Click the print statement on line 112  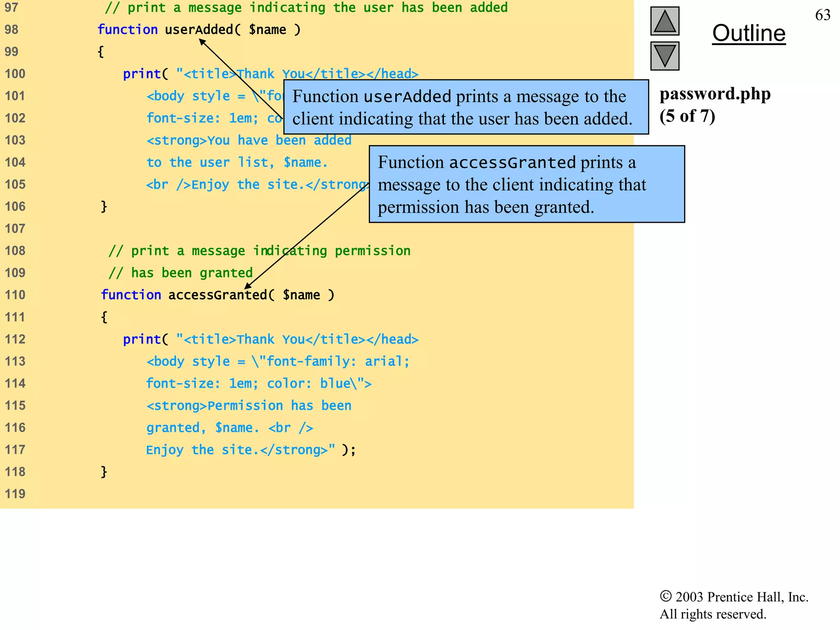coord(271,339)
